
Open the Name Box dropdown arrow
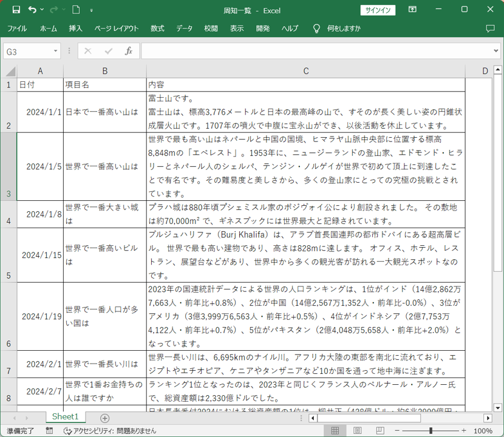56,52
